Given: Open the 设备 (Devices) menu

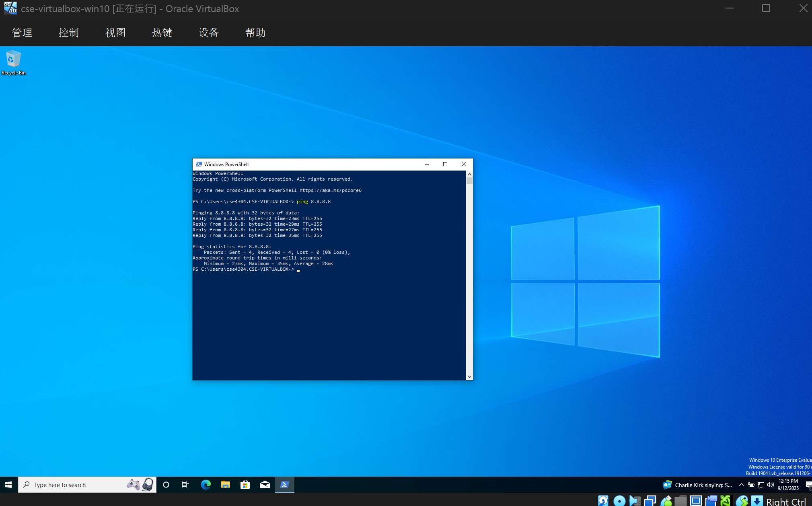Looking at the screenshot, I should pyautogui.click(x=208, y=33).
